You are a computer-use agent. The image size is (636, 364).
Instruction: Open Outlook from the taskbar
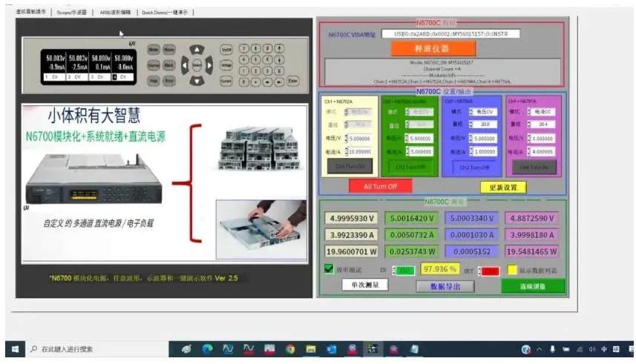[332, 349]
